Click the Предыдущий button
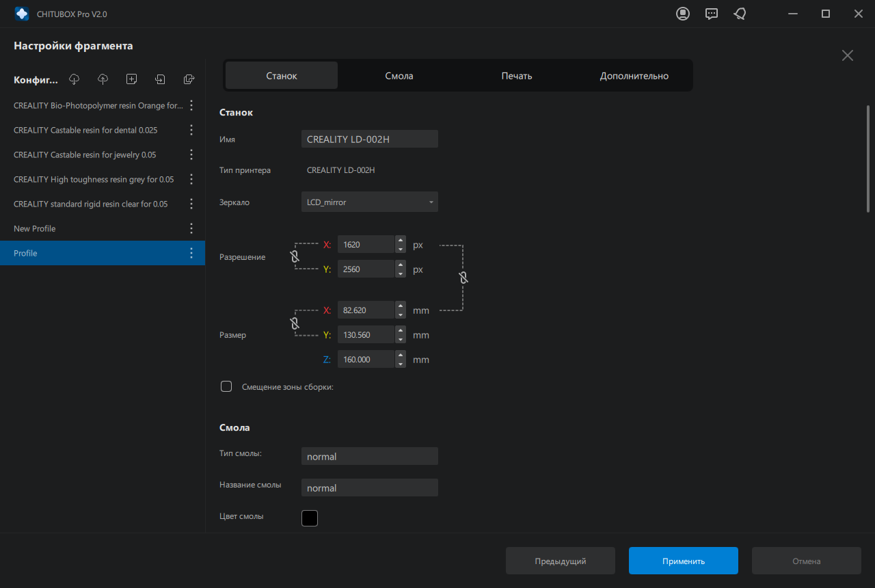 (561, 561)
